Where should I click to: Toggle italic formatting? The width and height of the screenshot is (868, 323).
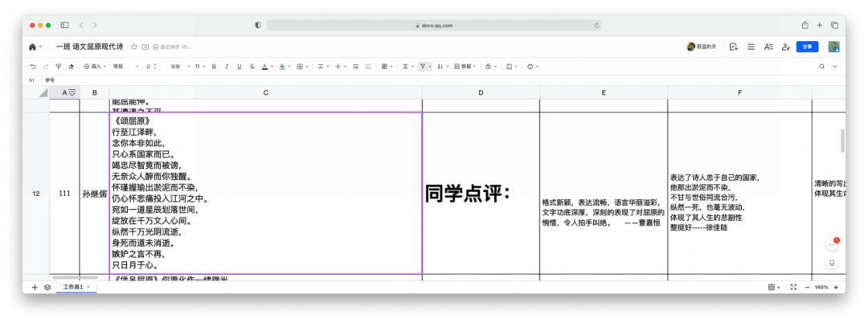227,66
